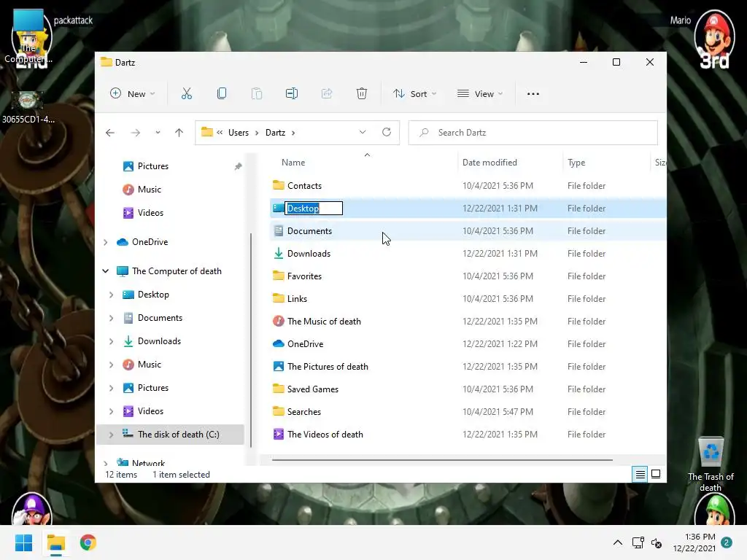This screenshot has width=747, height=560.
Task: Open recent locations dropdown arrow
Action: [x=158, y=133]
